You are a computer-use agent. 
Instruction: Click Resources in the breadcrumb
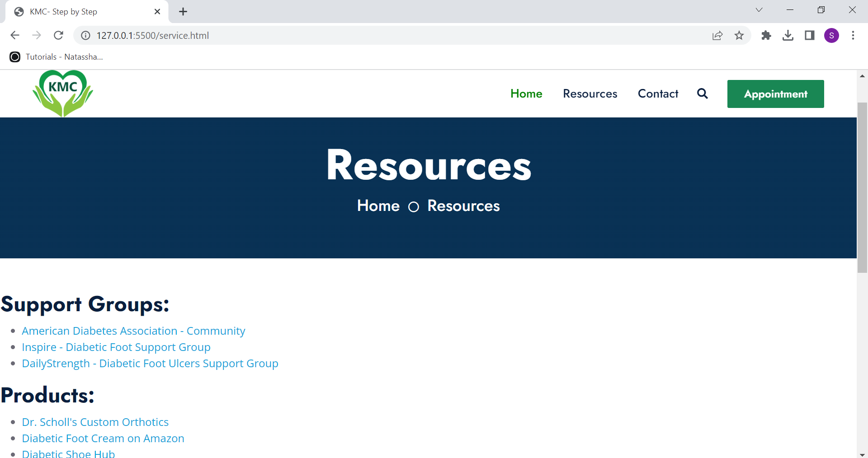coord(463,206)
